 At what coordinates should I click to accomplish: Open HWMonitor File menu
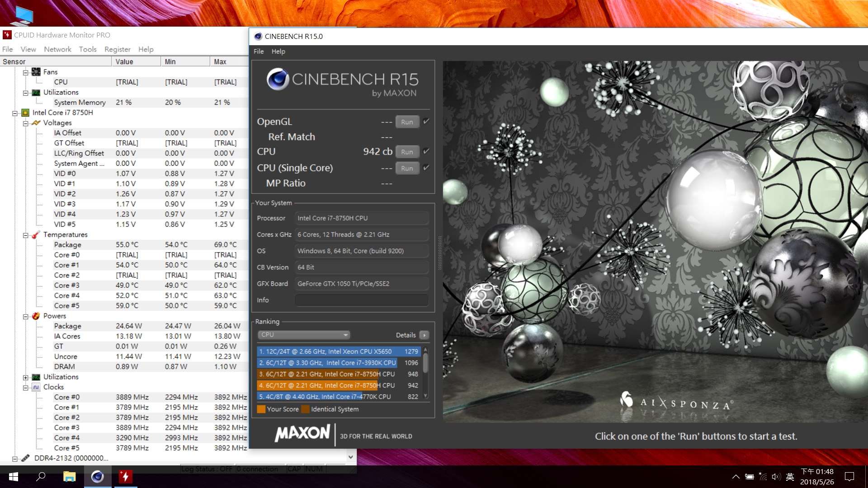pos(8,49)
